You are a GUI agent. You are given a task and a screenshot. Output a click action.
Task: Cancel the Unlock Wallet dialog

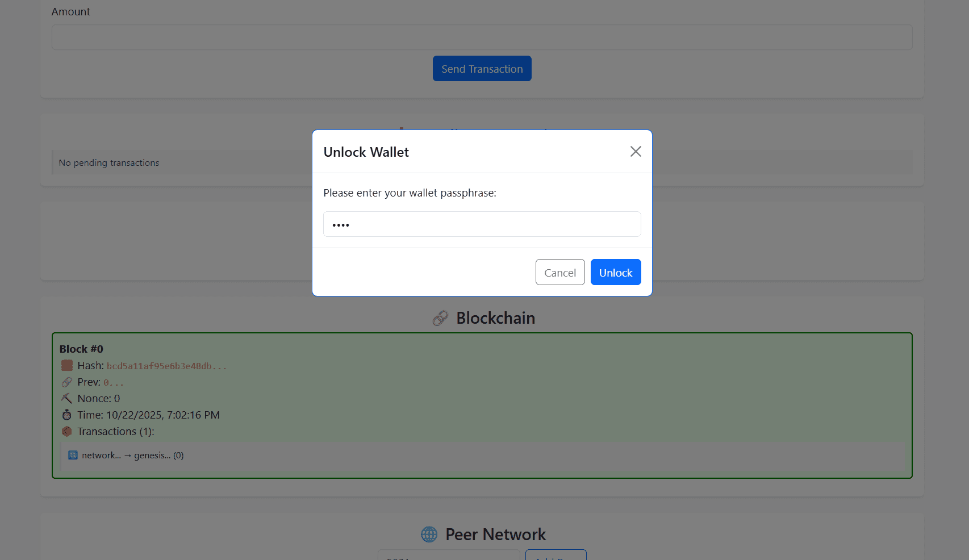pyautogui.click(x=559, y=272)
